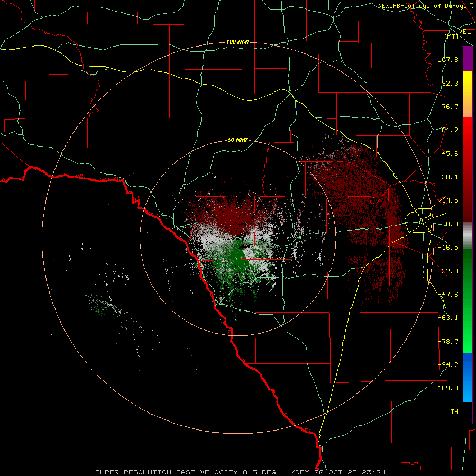Click the VEL legend title
The height and width of the screenshot is (476, 476).
(464, 32)
